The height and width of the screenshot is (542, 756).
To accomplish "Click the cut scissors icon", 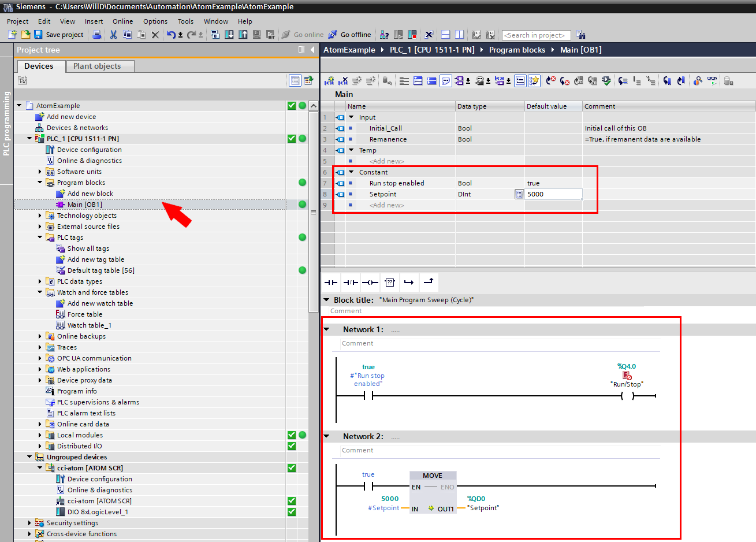I will [114, 35].
